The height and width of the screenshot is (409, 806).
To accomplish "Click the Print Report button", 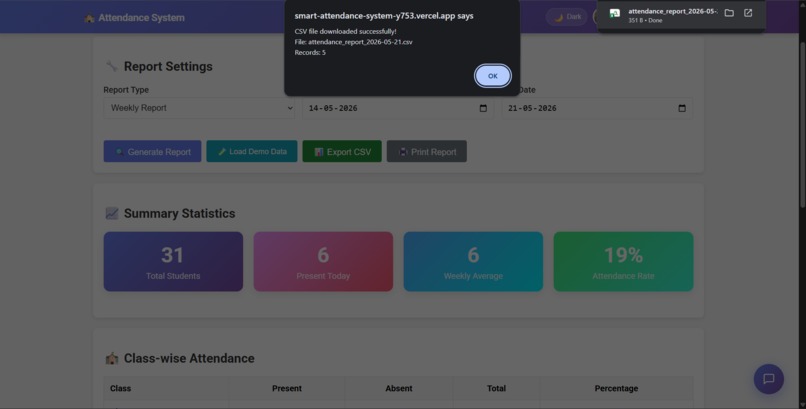I will point(427,152).
